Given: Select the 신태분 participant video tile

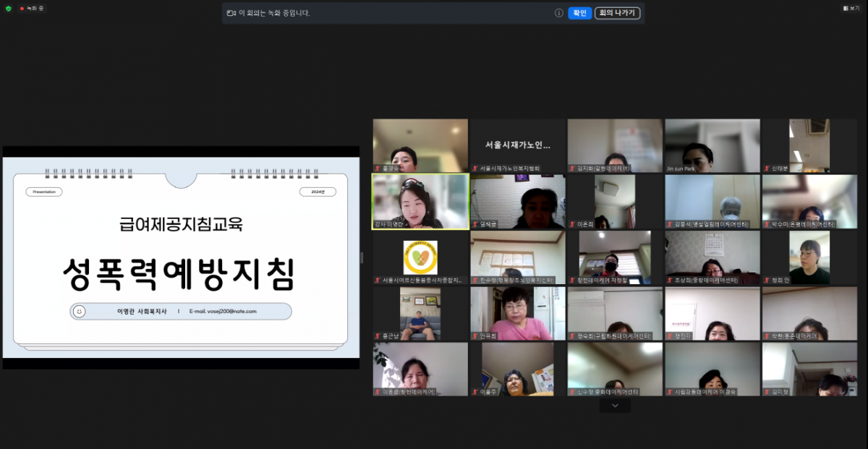Looking at the screenshot, I should coord(809,145).
